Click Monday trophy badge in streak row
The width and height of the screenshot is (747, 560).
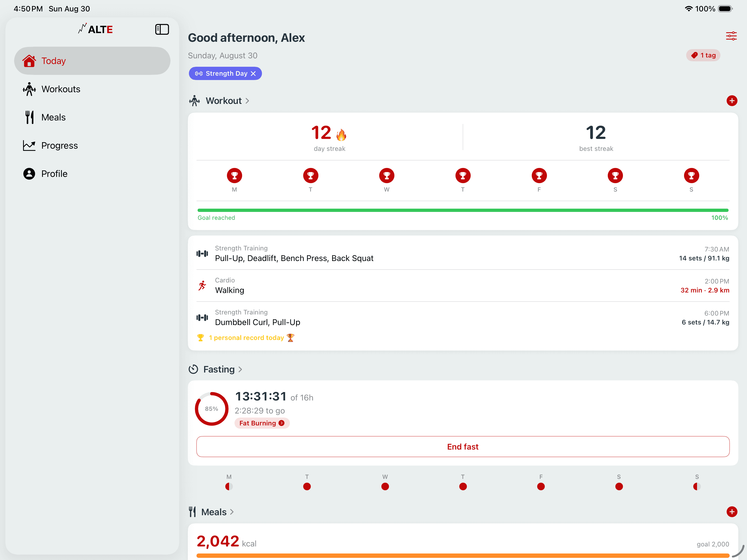(234, 176)
